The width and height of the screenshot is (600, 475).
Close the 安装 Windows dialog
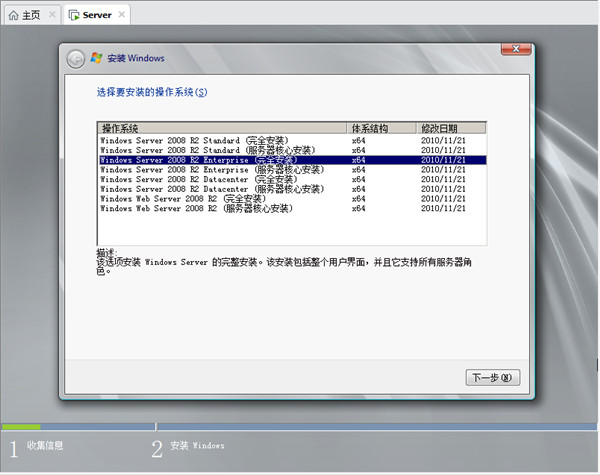coord(516,49)
